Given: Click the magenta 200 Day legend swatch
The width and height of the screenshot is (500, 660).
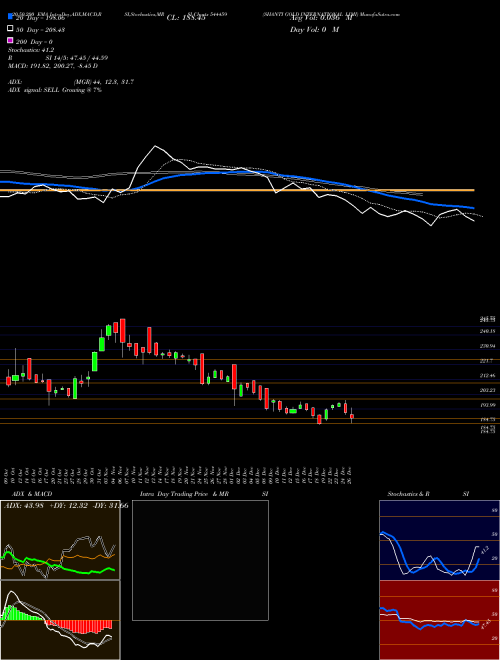Looking at the screenshot, I should (10, 41).
